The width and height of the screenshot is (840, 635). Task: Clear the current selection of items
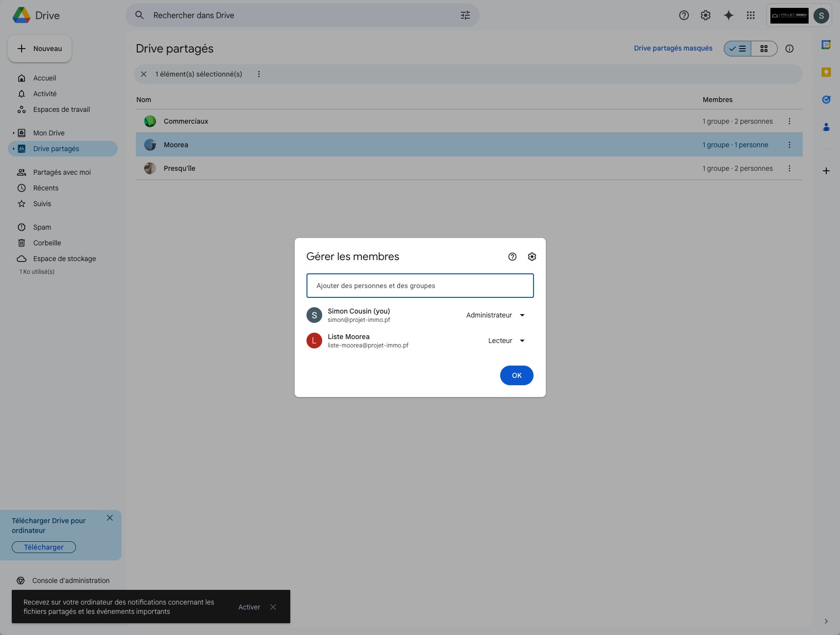[144, 74]
